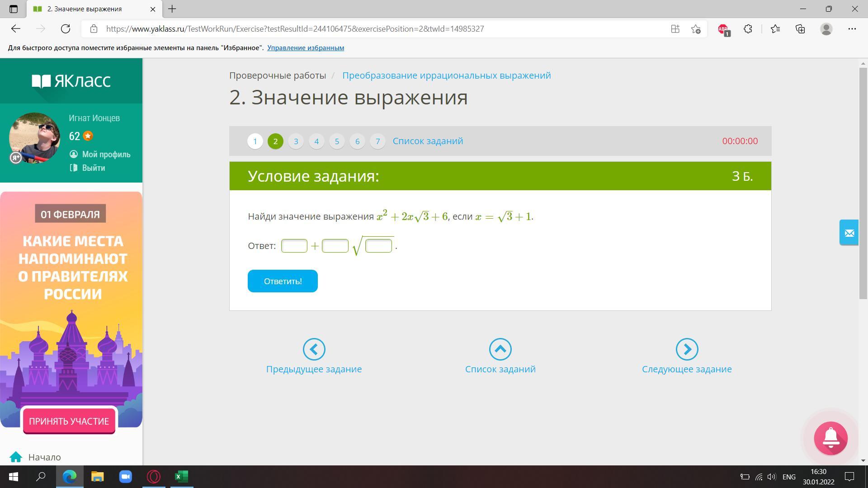868x488 pixels.
Task: Click the page vertical scrollbar
Action: point(863,181)
